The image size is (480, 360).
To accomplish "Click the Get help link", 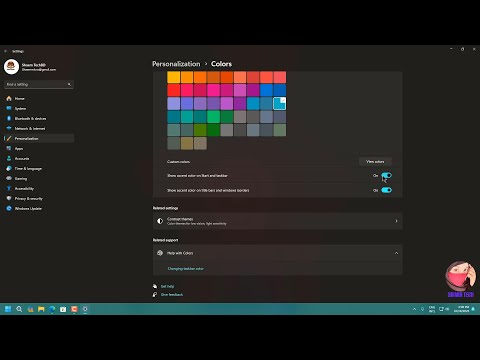I will tap(167, 286).
